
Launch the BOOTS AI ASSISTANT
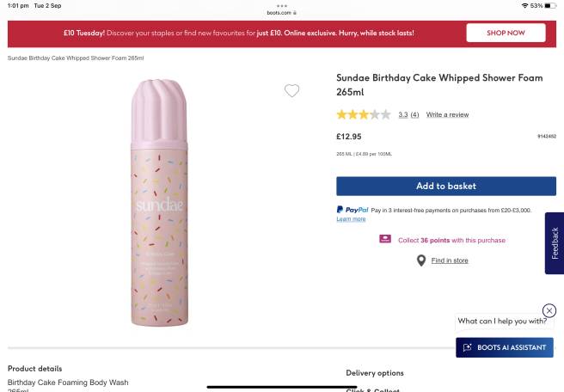pos(505,347)
